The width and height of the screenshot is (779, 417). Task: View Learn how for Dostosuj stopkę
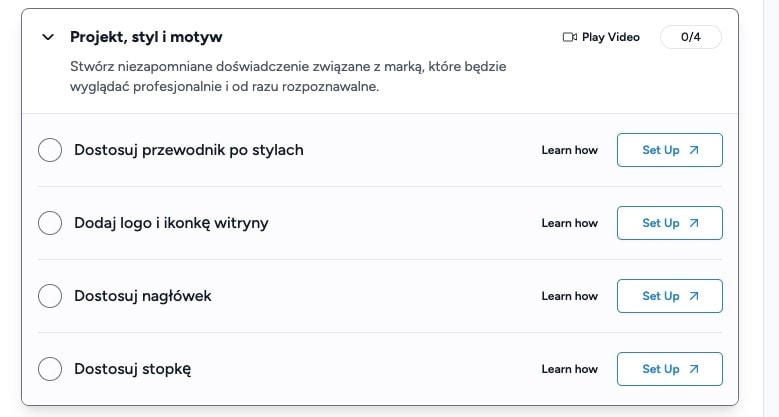point(569,369)
